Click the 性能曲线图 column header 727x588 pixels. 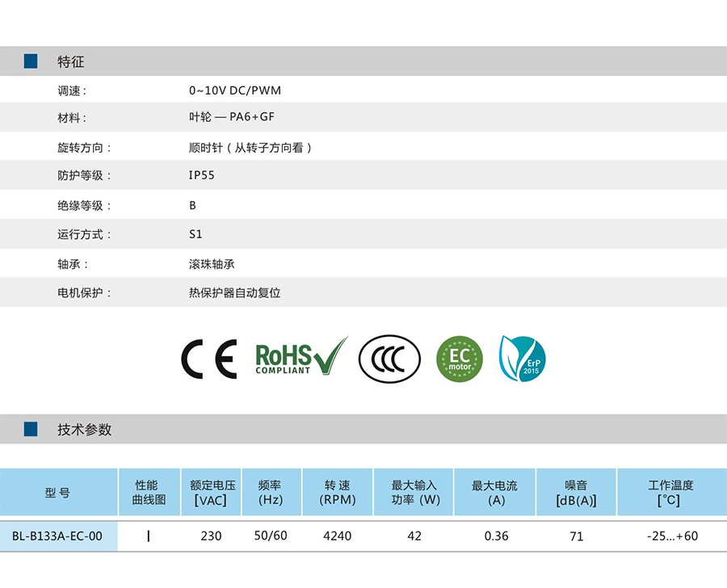(x=149, y=493)
